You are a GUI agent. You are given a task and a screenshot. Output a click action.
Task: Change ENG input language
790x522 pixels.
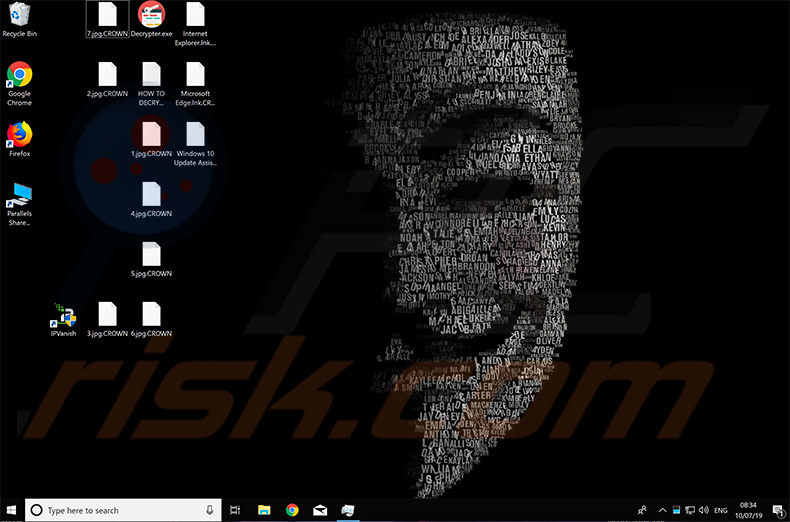click(720, 510)
